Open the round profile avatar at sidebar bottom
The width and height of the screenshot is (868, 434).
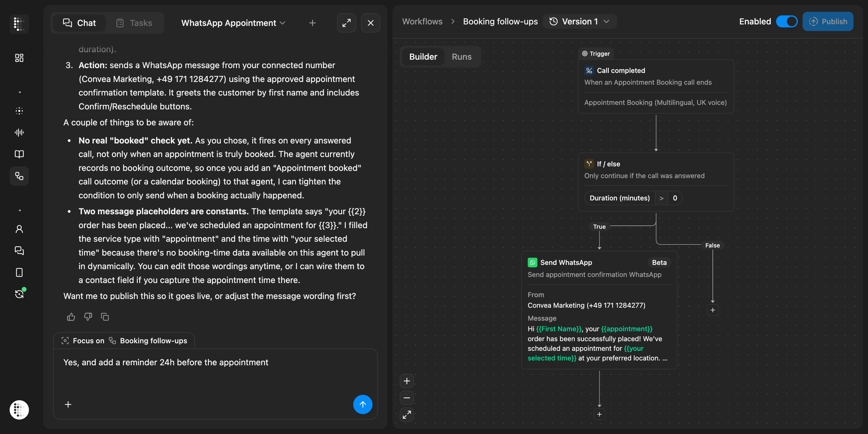tap(19, 410)
